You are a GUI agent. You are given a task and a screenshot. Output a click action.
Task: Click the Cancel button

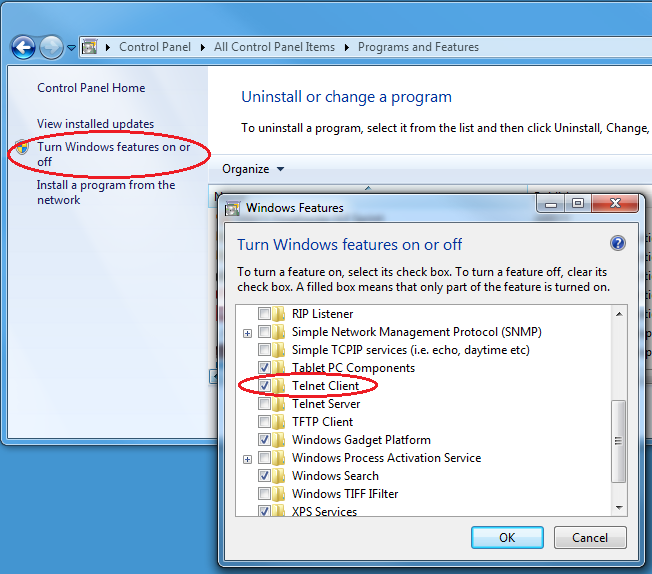[590, 537]
